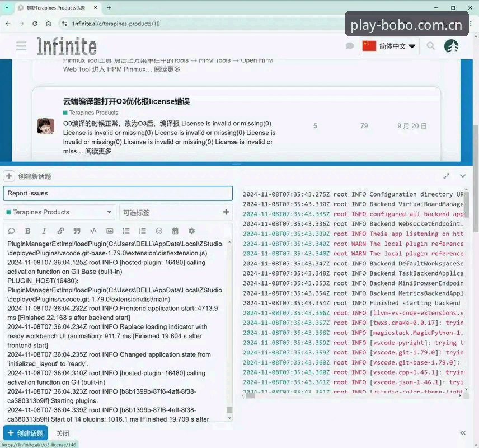
Task: Click the plus button beside 创建新话题
Action: (x=9, y=176)
